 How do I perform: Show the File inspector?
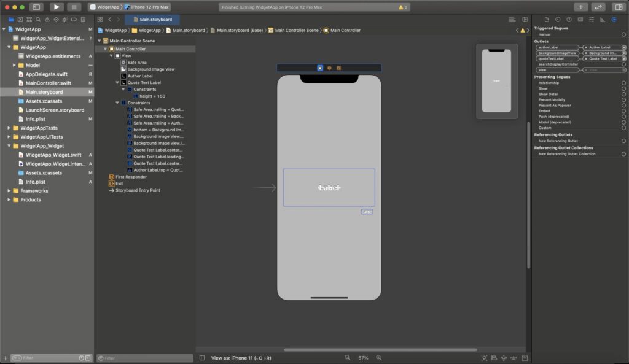tap(546, 19)
